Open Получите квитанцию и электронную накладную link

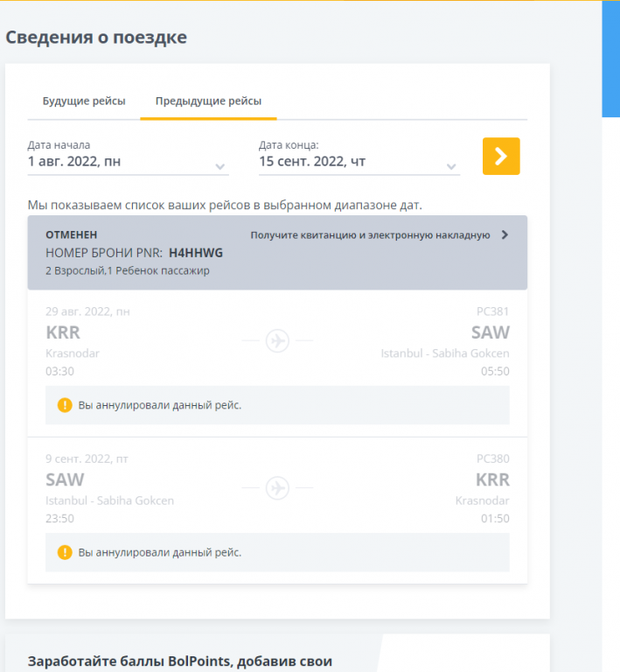[x=370, y=234]
